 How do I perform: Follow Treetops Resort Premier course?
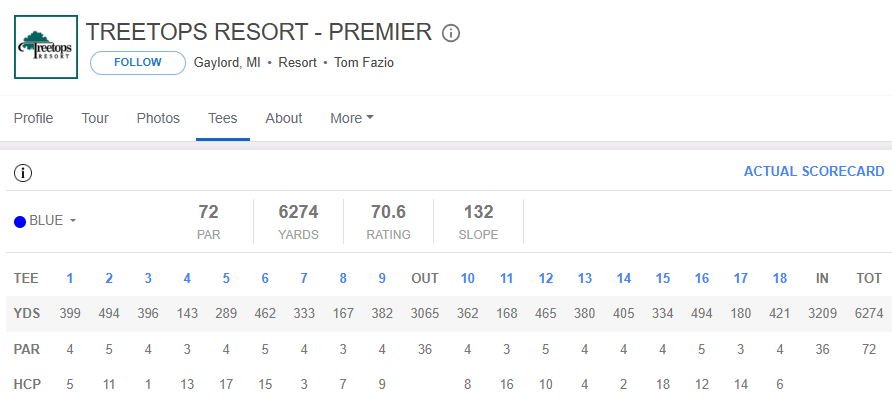(x=138, y=63)
